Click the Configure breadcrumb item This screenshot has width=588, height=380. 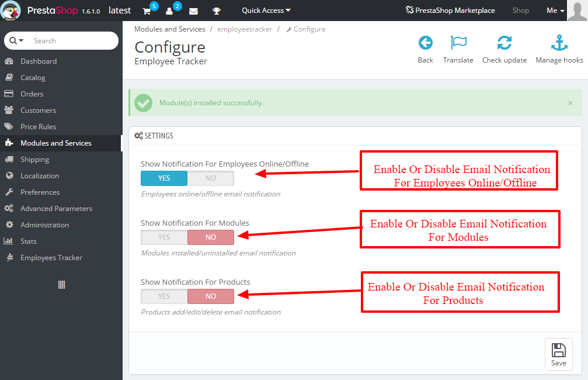(305, 29)
